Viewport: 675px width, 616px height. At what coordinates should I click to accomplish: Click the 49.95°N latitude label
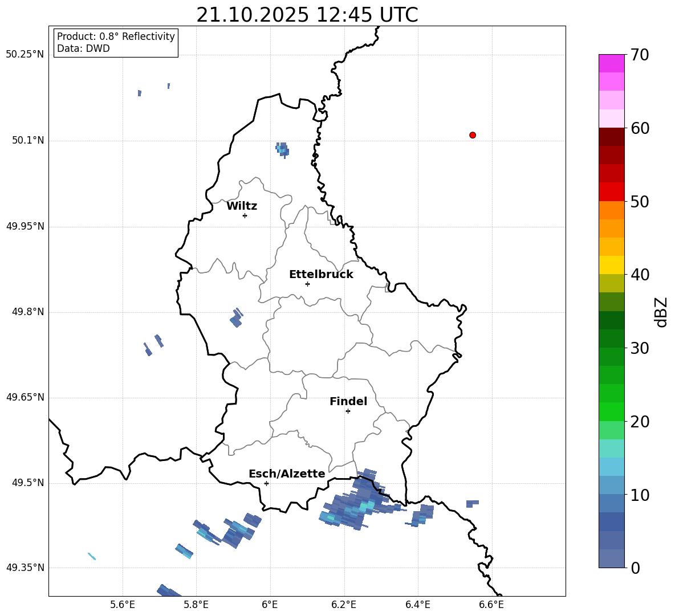25,226
